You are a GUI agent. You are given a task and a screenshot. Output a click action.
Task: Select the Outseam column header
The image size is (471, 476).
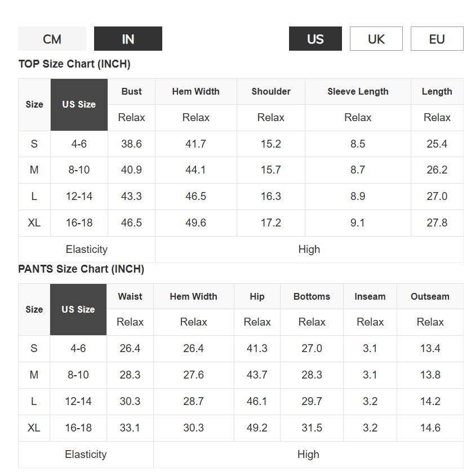430,296
